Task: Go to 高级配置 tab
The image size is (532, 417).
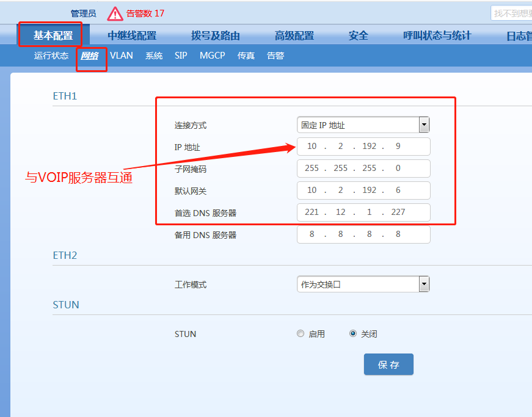Action: point(294,35)
